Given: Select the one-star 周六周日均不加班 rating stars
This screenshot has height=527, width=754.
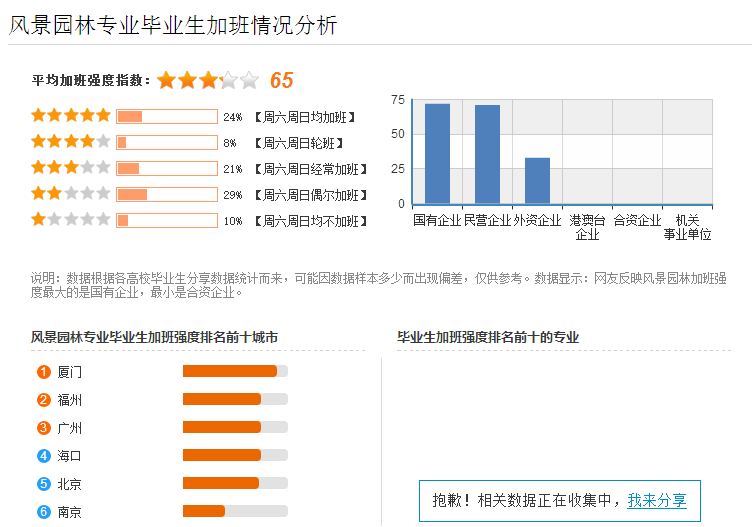Looking at the screenshot, I should pos(71,220).
